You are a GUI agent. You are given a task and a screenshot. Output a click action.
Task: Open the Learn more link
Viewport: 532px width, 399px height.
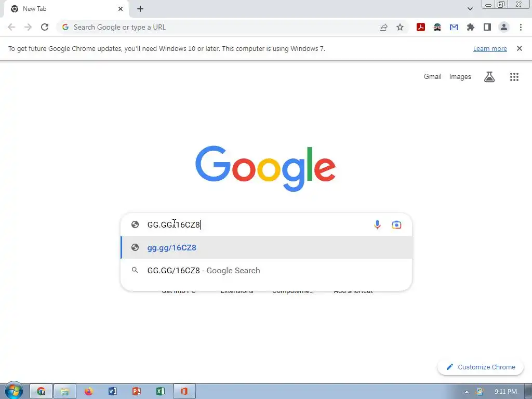(490, 48)
